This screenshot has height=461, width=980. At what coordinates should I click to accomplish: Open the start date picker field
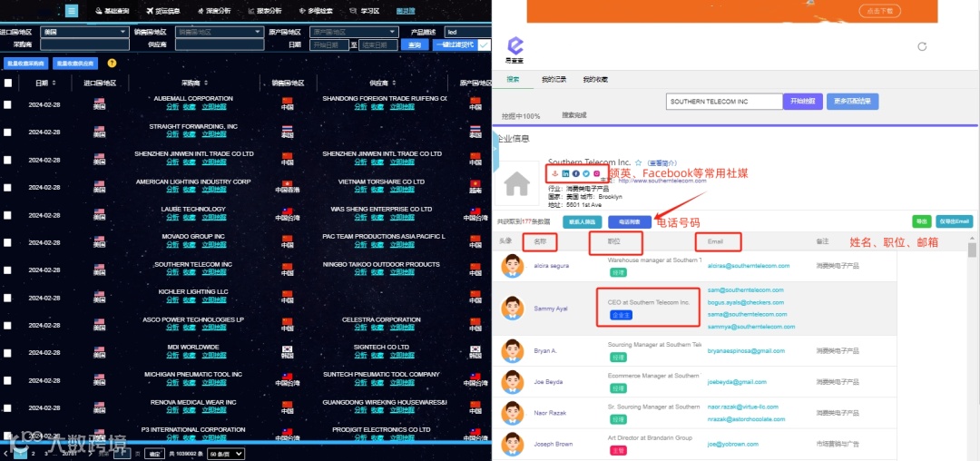point(329,45)
